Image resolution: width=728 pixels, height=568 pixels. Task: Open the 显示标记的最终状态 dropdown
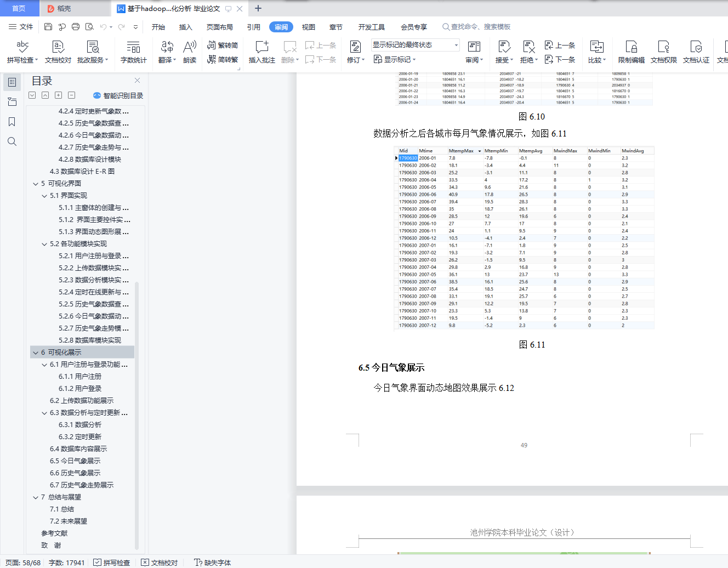click(415, 45)
